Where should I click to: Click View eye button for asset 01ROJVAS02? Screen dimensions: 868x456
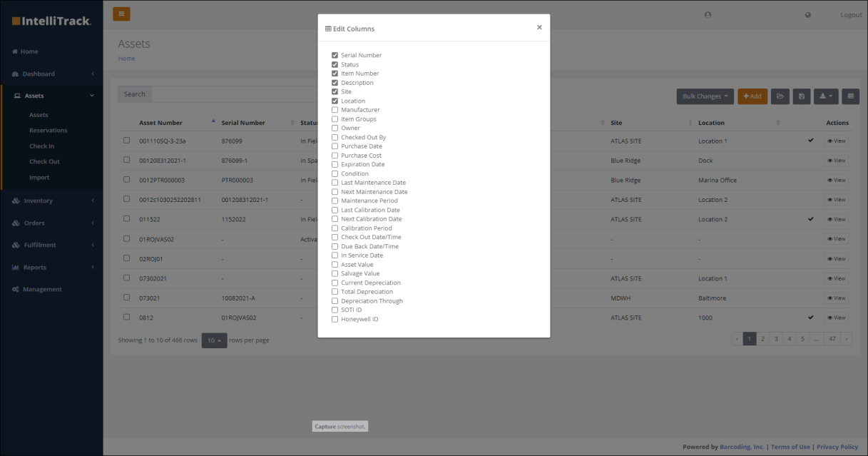point(837,239)
